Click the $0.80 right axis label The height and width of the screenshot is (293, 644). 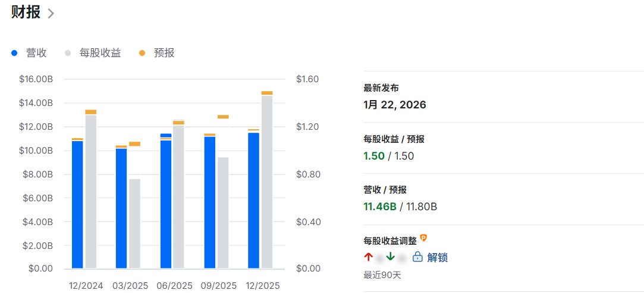click(307, 174)
